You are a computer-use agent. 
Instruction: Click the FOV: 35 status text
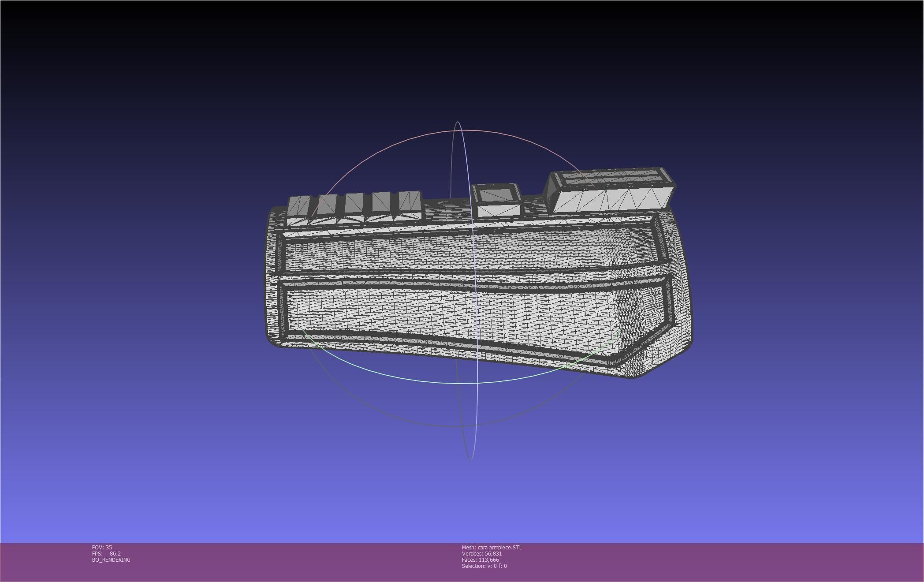point(102,547)
